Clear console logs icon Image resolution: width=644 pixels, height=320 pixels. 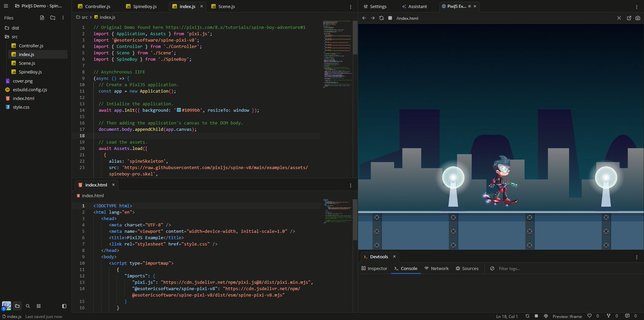492,269
